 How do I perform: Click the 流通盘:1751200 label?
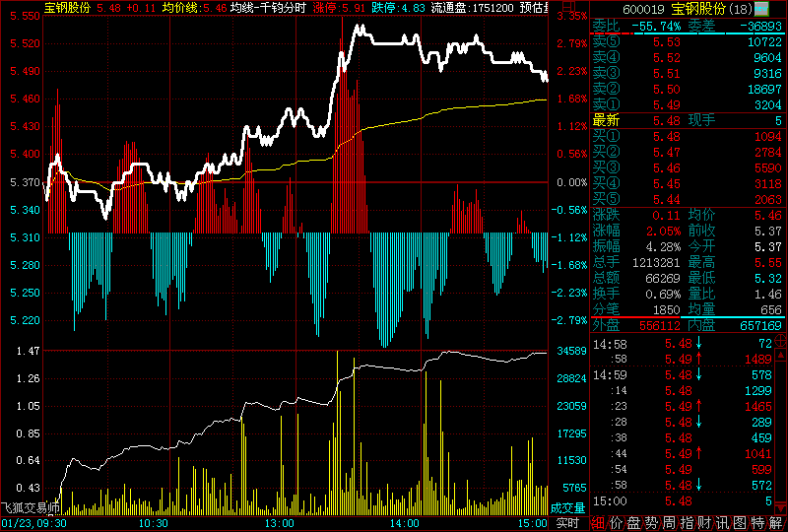tap(472, 8)
